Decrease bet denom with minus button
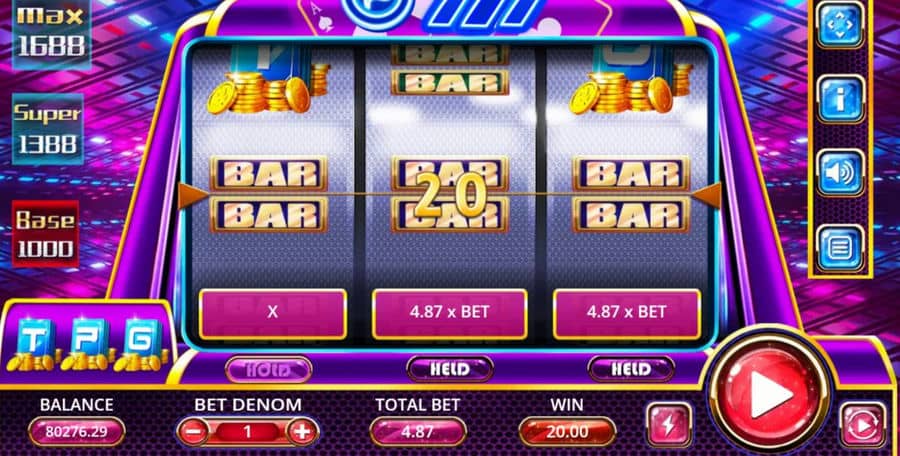 click(x=194, y=431)
